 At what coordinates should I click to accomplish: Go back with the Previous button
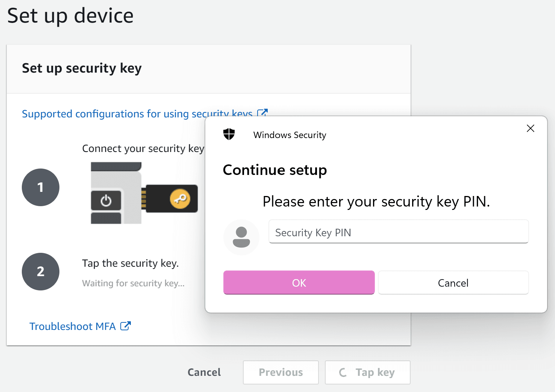(x=281, y=372)
